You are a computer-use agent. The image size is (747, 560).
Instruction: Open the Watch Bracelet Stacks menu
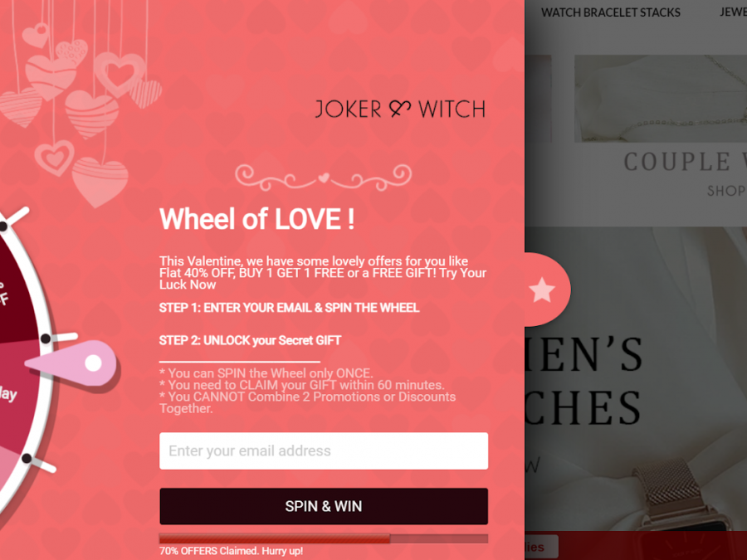point(610,12)
